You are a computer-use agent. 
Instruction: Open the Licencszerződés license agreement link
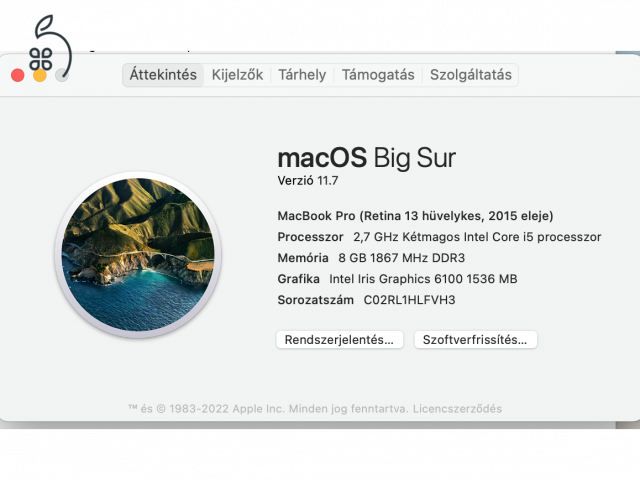[x=457, y=409]
